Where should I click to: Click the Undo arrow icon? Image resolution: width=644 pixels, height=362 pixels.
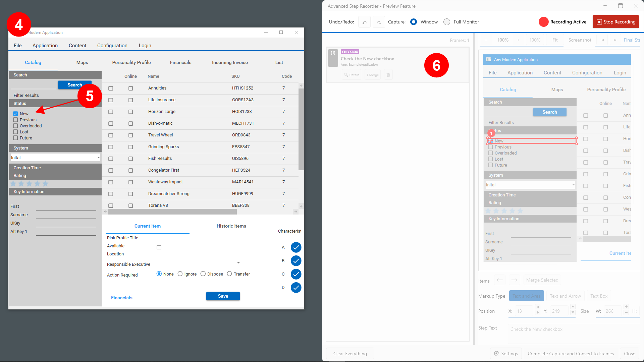click(x=364, y=22)
